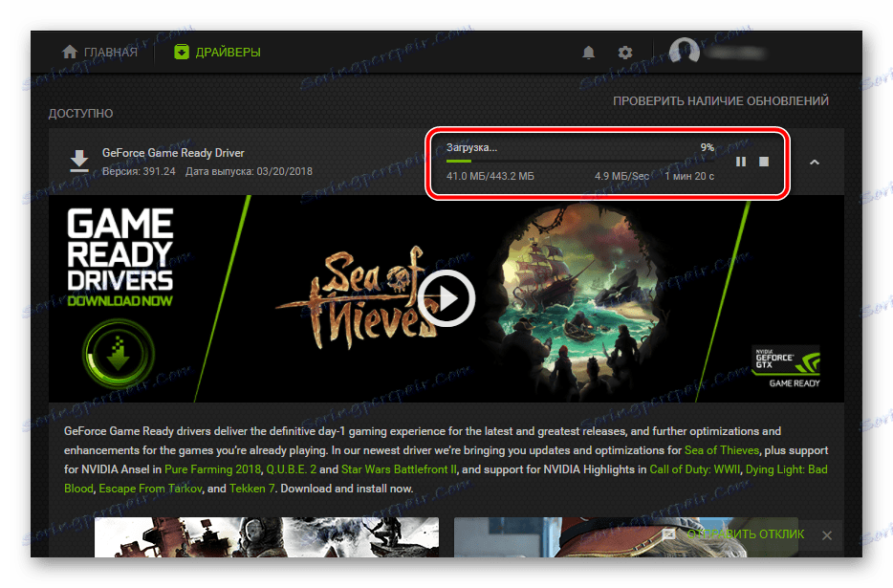Click Отправить отклик feedback button
Viewport: 893px width, 588px height.
(746, 534)
